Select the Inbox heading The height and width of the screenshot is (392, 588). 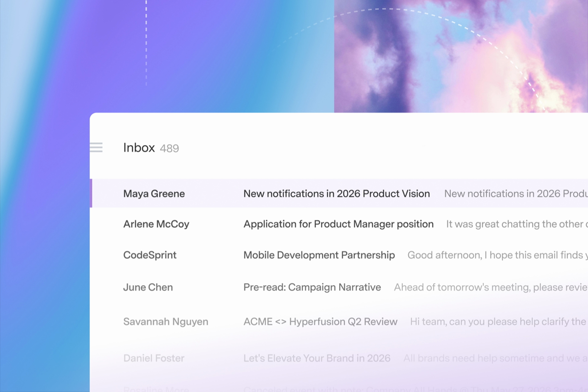click(x=139, y=147)
